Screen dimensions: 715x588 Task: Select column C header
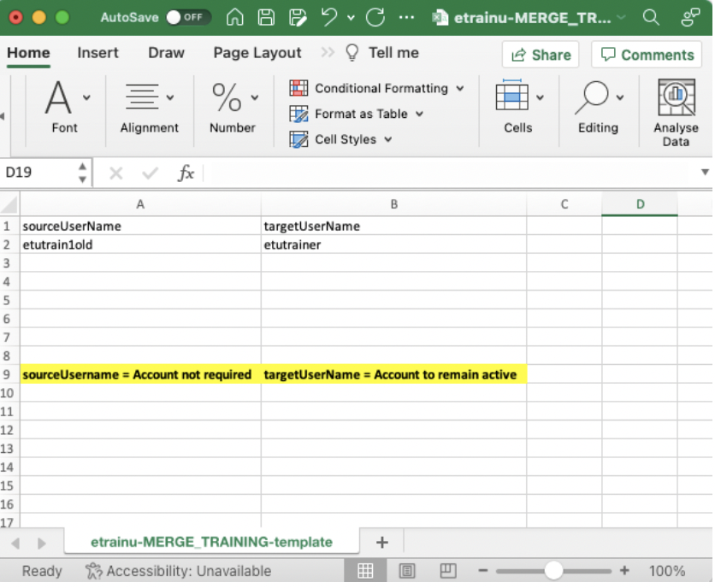click(564, 204)
